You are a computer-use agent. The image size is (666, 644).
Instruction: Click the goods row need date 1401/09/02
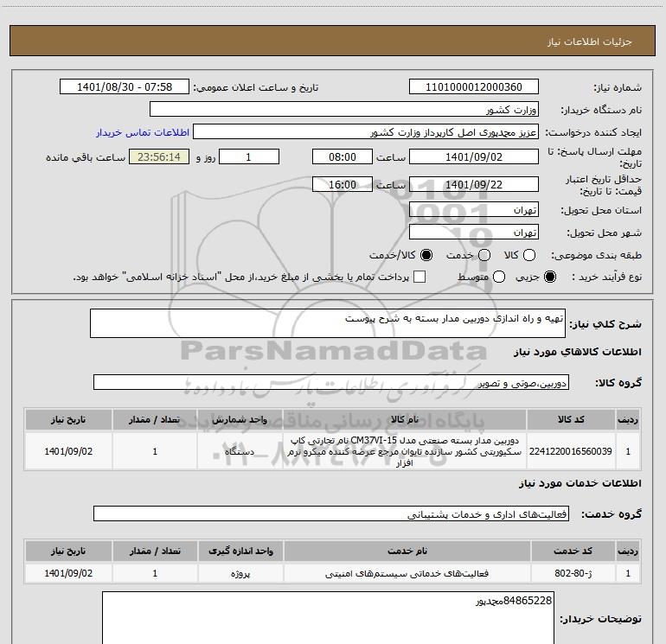tap(68, 451)
